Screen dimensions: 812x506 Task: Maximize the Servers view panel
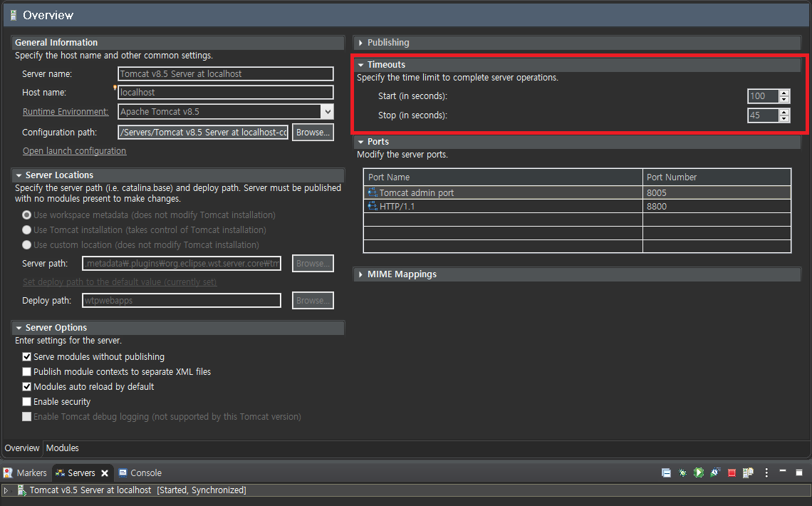[799, 473]
